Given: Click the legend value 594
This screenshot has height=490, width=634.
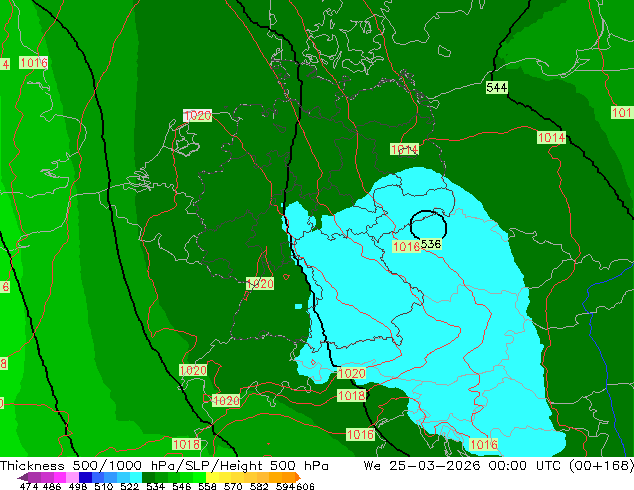Looking at the screenshot, I should point(285,486).
